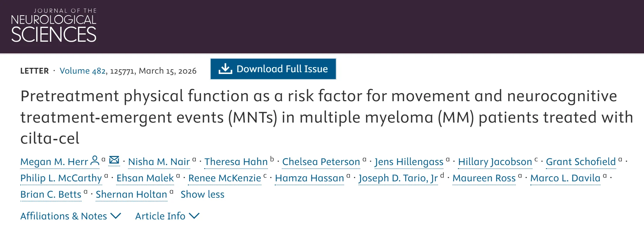This screenshot has height=231, width=644.
Task: Collapse the author list via Show less
Action: point(202,194)
